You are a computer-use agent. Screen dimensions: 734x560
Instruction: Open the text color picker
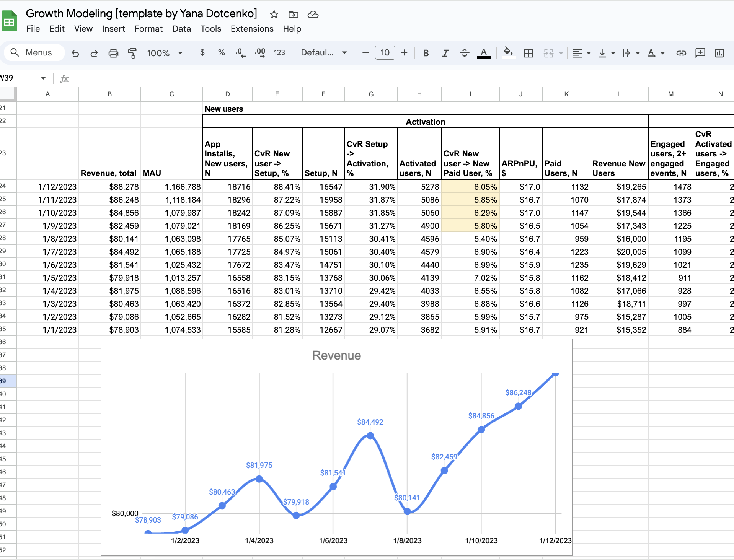pyautogui.click(x=484, y=53)
